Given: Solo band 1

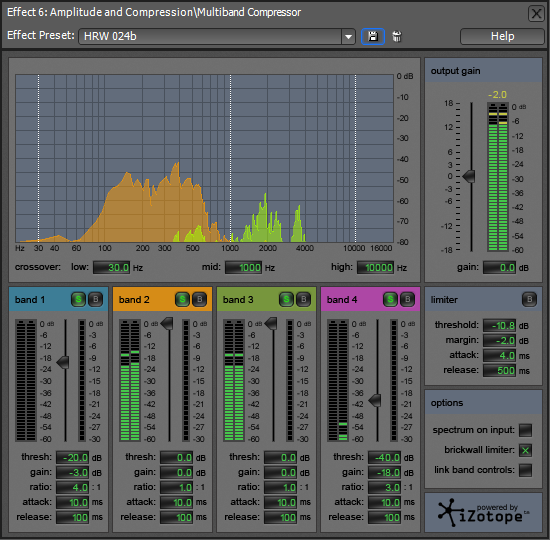Looking at the screenshot, I should [x=78, y=299].
